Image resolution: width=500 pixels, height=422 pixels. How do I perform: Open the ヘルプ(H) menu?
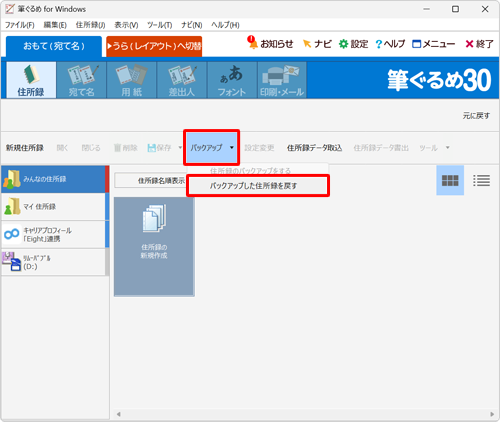(225, 25)
